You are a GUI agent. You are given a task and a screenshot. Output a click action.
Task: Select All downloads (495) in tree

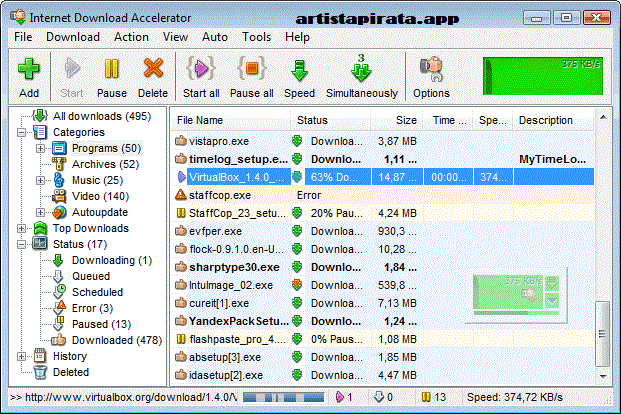[x=102, y=116]
